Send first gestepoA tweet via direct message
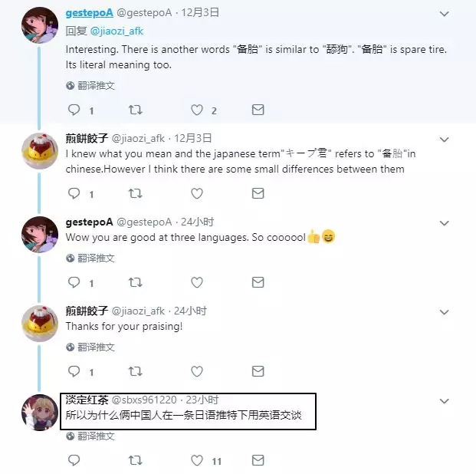The image size is (476, 474). pyautogui.click(x=258, y=110)
